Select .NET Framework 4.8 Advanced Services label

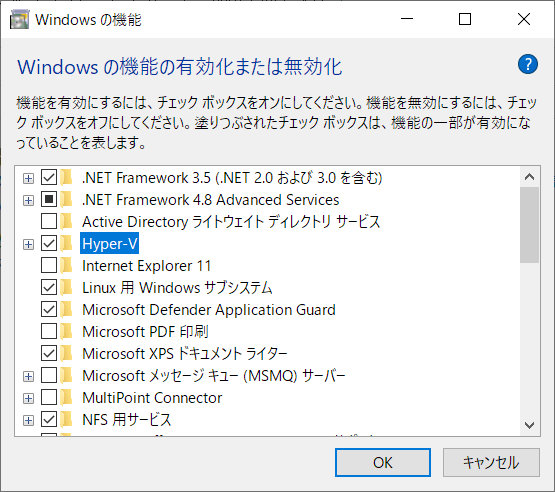click(x=211, y=200)
